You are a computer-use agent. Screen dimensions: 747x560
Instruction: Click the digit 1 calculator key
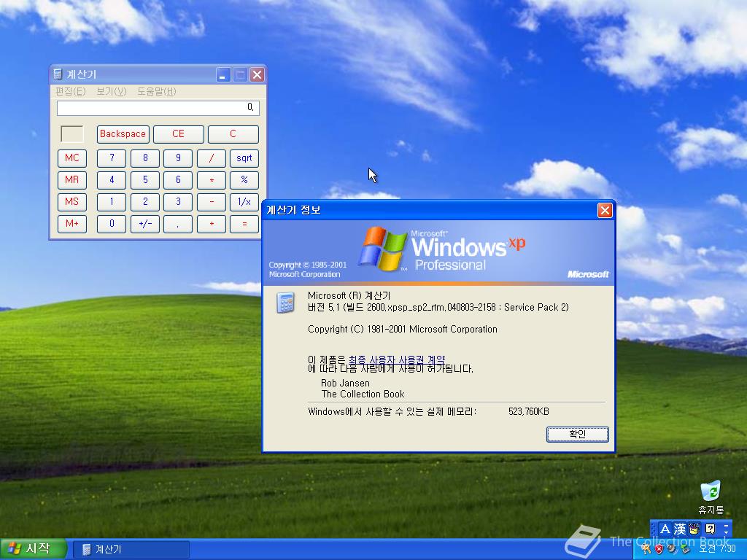[x=112, y=202]
